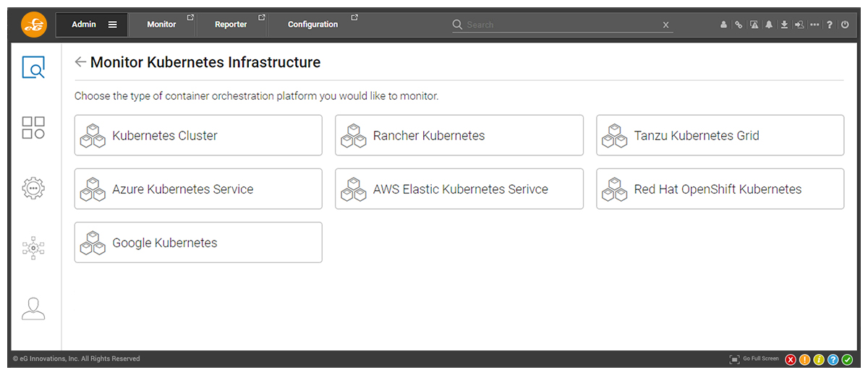The width and height of the screenshot is (868, 375).
Task: Open the gear settings icon in sidebar
Action: (x=33, y=188)
